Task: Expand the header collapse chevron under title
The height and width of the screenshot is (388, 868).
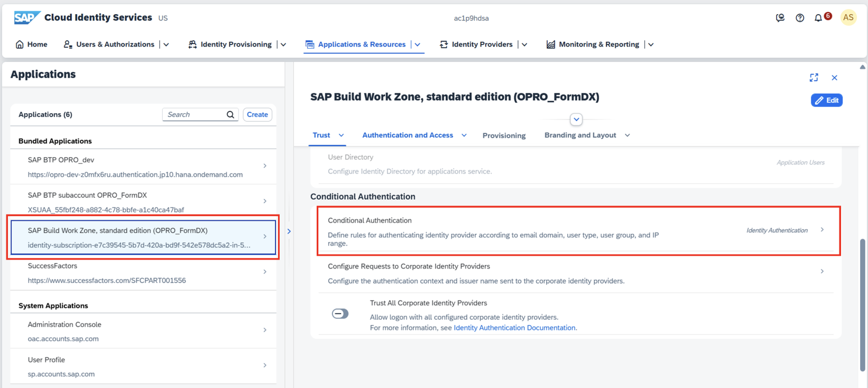Action: pos(576,119)
